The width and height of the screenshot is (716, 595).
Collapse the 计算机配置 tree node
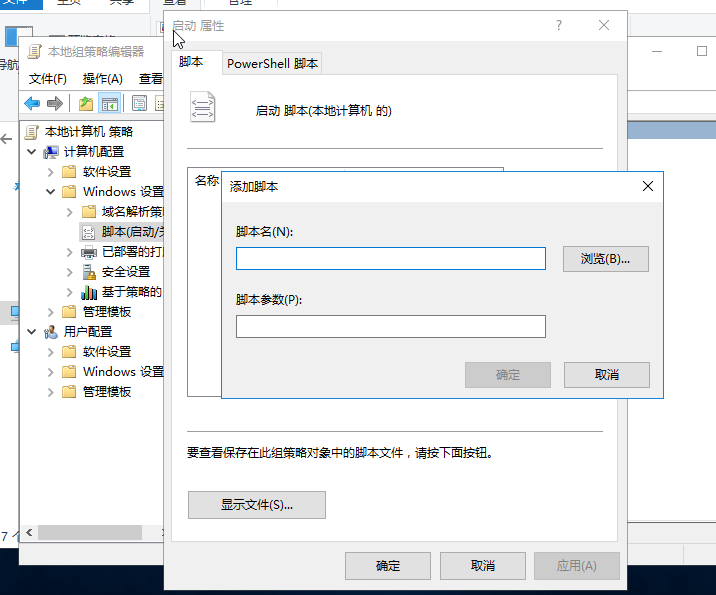(x=31, y=152)
